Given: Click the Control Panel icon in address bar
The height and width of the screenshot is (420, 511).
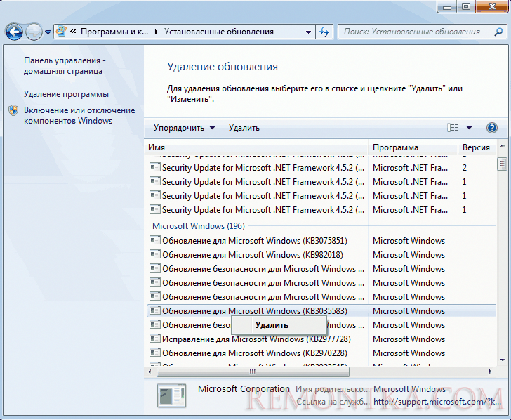Looking at the screenshot, I should click(61, 32).
